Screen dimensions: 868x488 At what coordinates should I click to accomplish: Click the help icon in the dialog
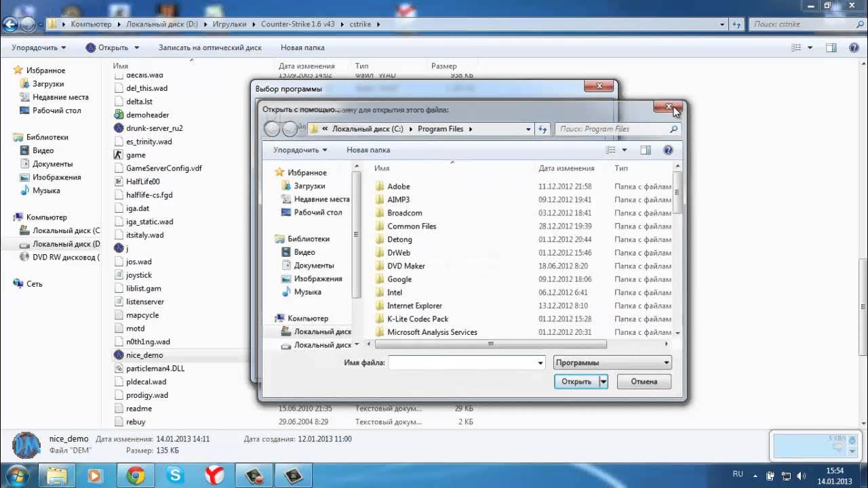pyautogui.click(x=668, y=150)
